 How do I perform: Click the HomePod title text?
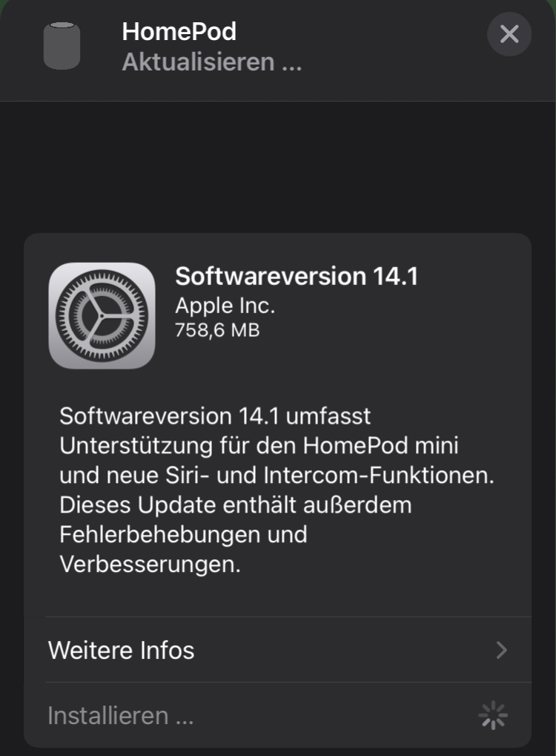pyautogui.click(x=179, y=32)
